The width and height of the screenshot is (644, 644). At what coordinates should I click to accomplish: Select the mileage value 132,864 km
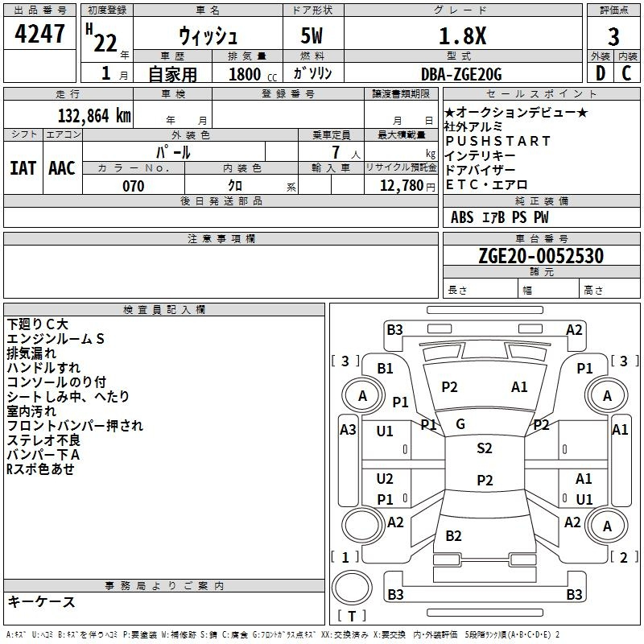[94, 115]
